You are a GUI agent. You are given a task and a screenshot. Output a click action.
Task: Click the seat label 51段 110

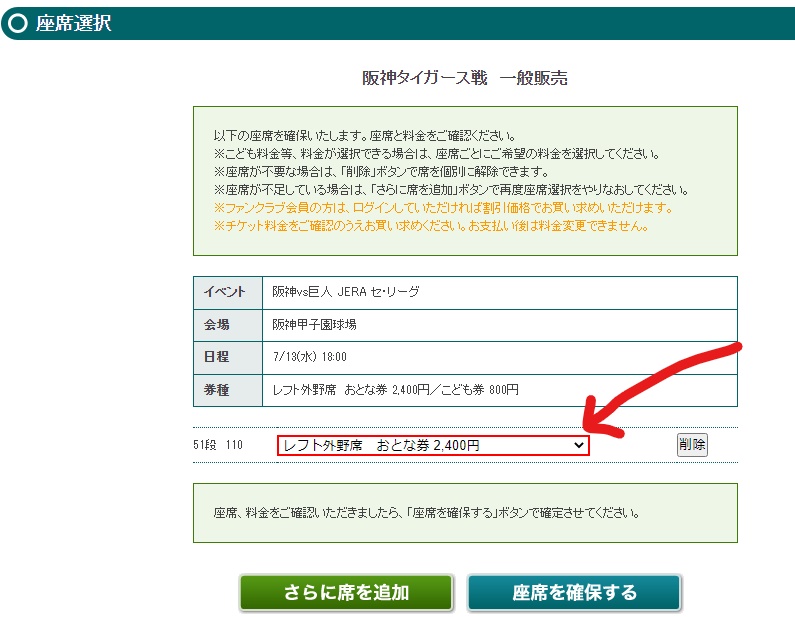pyautogui.click(x=218, y=445)
